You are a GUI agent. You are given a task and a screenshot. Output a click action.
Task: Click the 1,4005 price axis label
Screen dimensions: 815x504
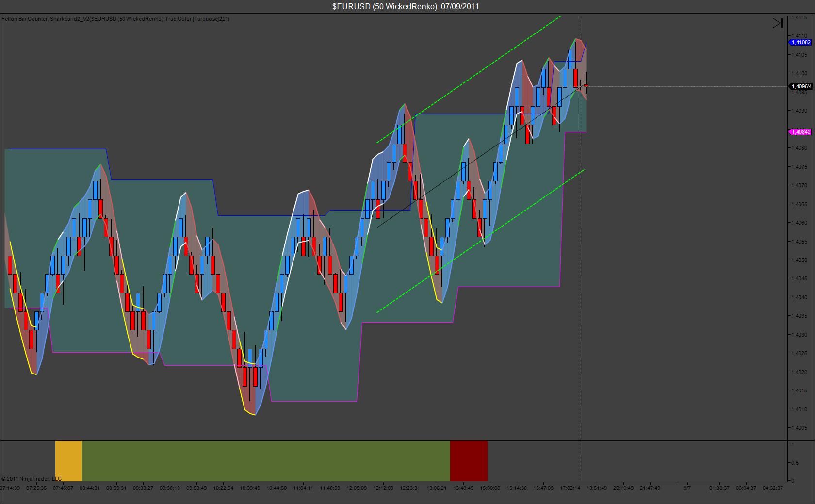pos(799,428)
